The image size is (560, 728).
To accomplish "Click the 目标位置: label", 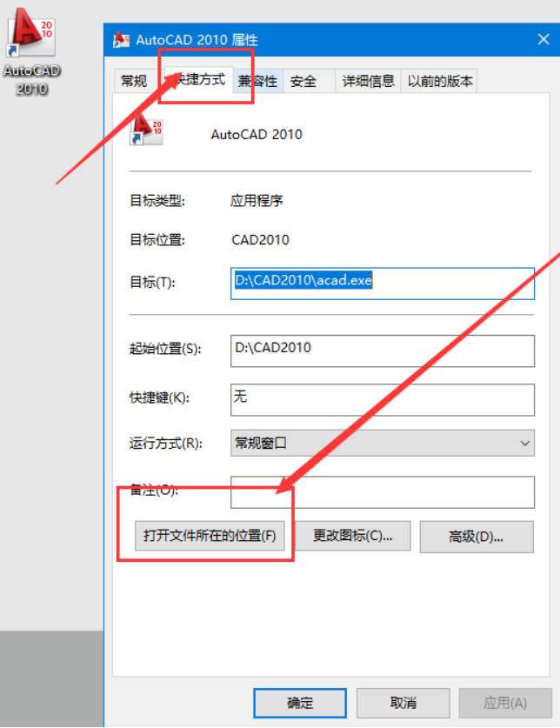I will [x=157, y=240].
